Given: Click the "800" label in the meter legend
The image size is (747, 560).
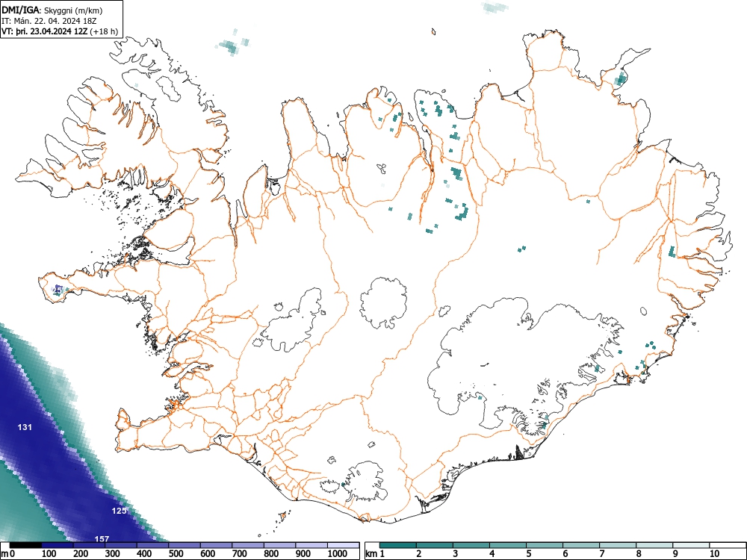Looking at the screenshot, I should [271, 553].
